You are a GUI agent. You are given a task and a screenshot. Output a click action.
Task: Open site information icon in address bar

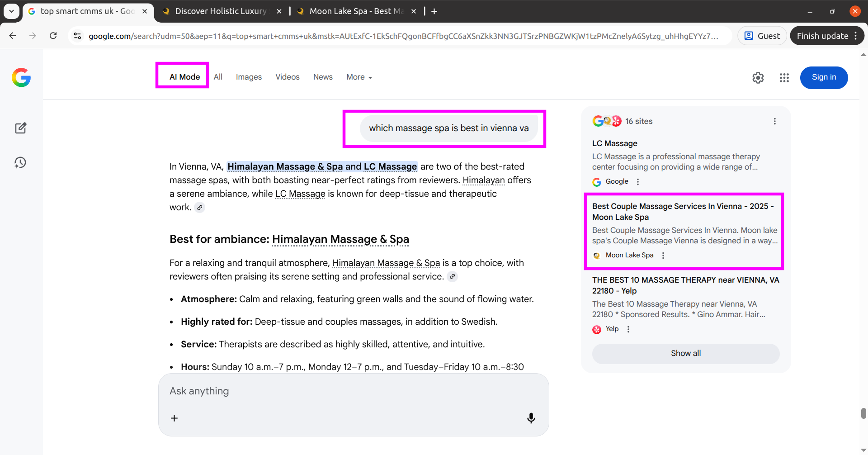[77, 36]
